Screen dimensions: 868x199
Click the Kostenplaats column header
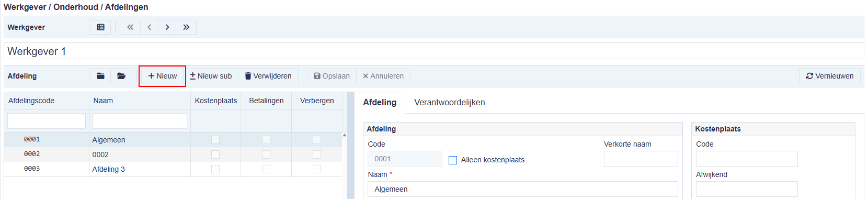coord(215,101)
